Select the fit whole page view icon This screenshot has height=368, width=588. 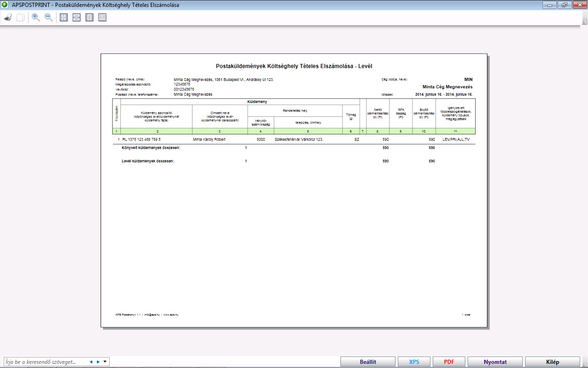[x=64, y=18]
